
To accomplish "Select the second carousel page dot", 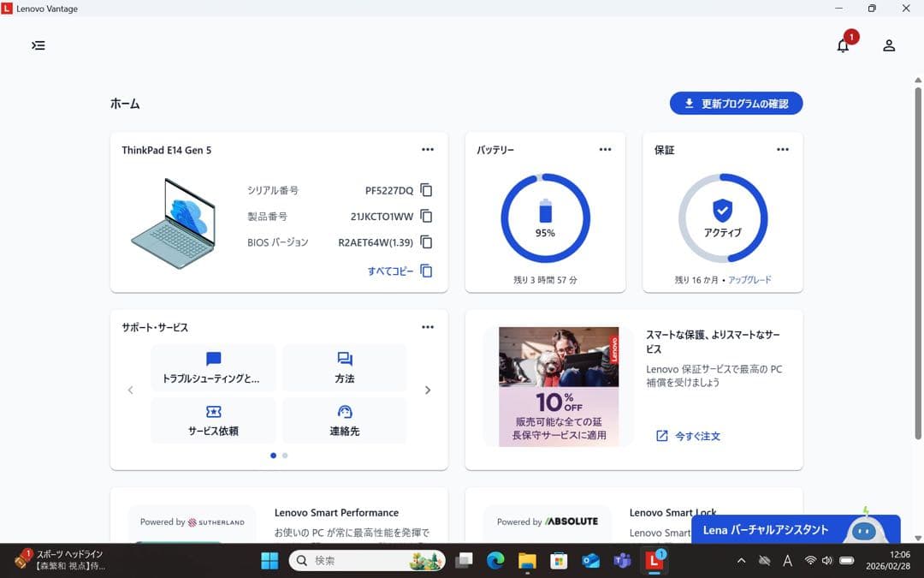I will pos(285,456).
